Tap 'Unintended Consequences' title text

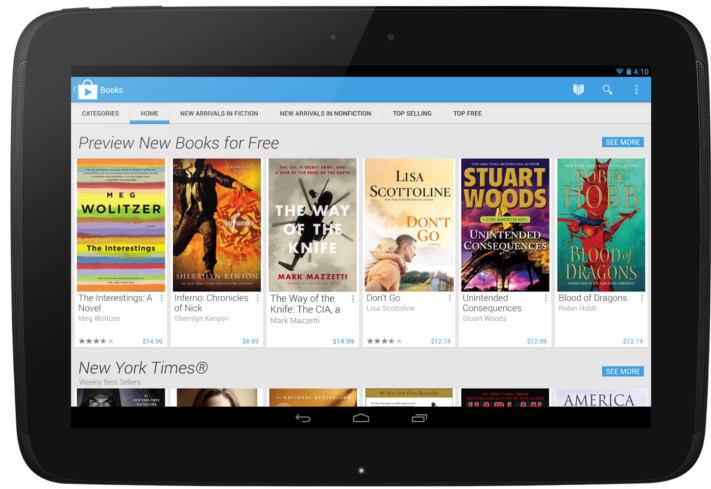pyautogui.click(x=492, y=303)
